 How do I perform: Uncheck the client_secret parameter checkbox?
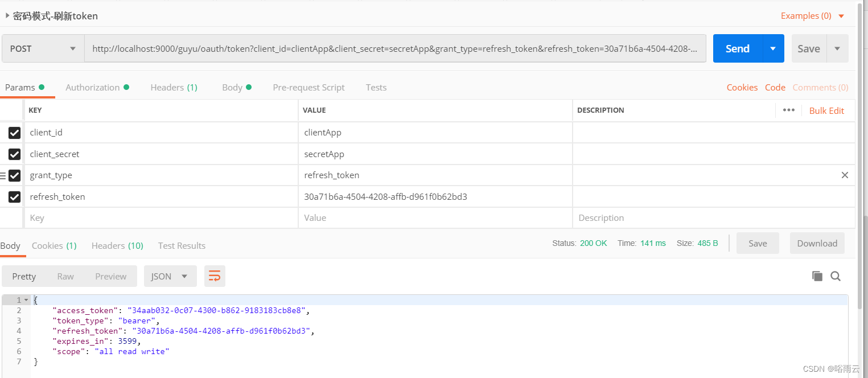coord(14,154)
